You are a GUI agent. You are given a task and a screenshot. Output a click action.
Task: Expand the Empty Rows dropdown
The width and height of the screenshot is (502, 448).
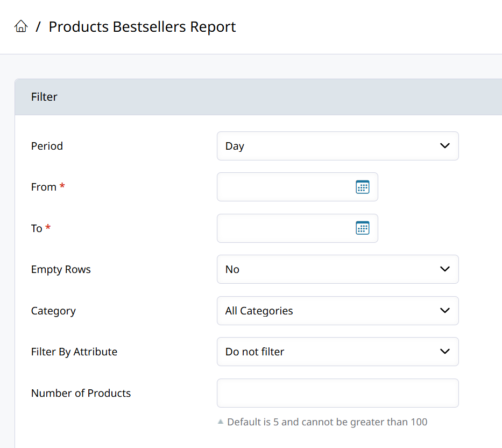click(x=337, y=269)
